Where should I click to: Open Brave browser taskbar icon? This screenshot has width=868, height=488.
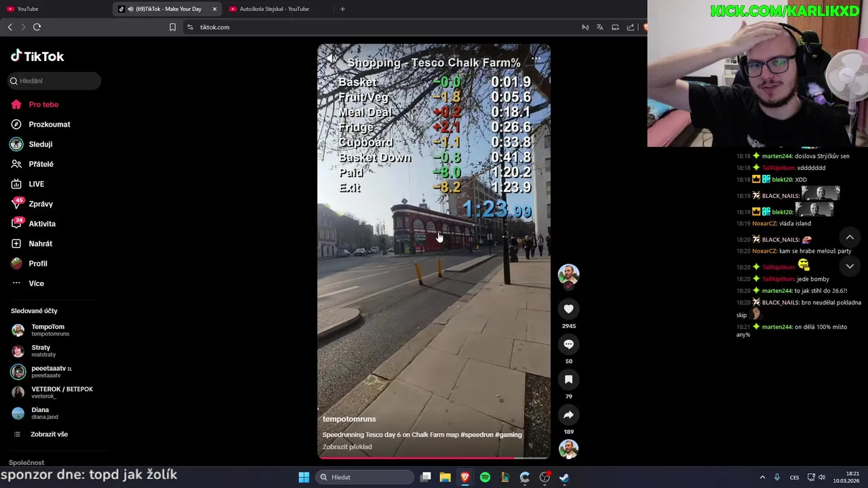465,477
